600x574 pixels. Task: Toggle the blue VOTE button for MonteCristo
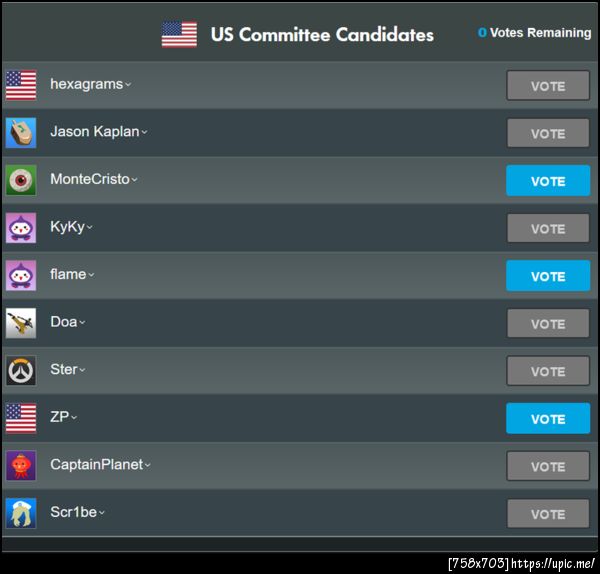tap(548, 181)
